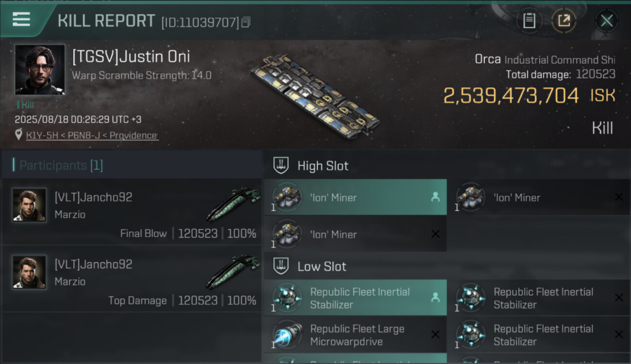Select the Republic Fleet Large Microwarpdrive

click(355, 335)
